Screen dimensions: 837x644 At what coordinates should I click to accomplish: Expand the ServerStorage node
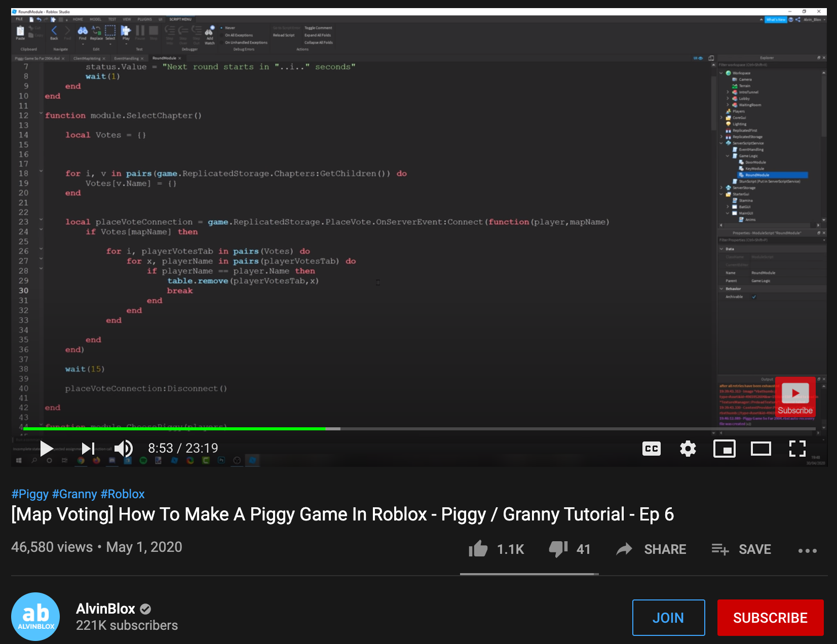721,188
